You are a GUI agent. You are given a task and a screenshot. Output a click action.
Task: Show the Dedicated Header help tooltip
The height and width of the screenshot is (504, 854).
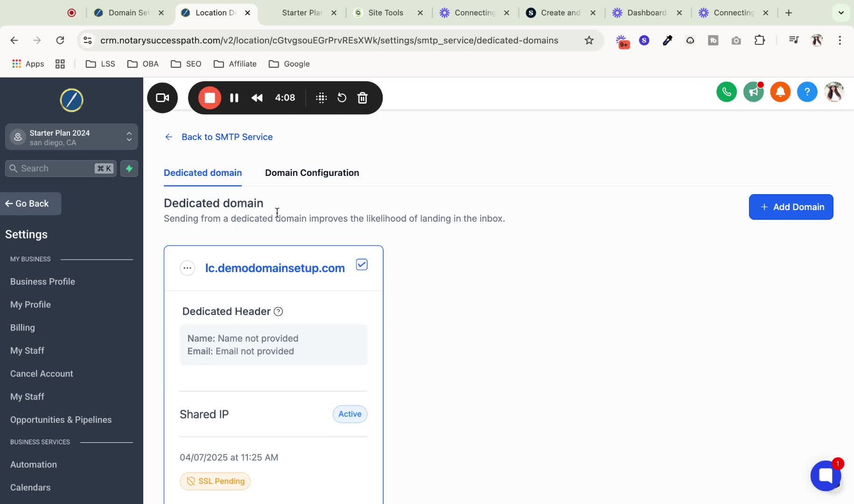click(278, 312)
